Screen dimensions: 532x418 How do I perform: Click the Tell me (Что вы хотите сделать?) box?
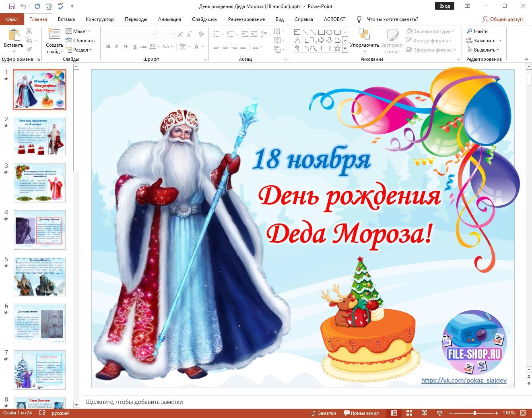[x=392, y=19]
